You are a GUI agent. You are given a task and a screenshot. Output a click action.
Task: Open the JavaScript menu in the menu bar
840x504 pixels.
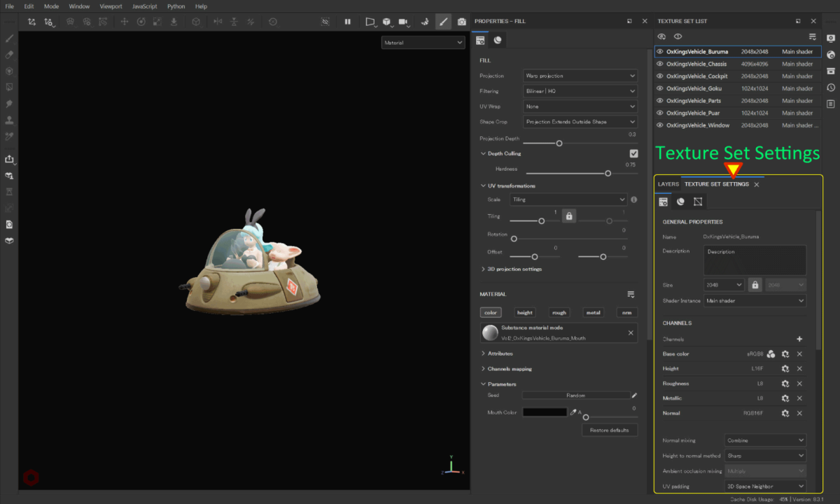coord(144,6)
